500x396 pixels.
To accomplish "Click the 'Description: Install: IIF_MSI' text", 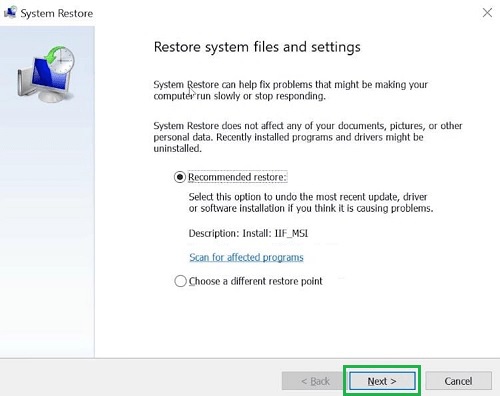I will tap(248, 233).
